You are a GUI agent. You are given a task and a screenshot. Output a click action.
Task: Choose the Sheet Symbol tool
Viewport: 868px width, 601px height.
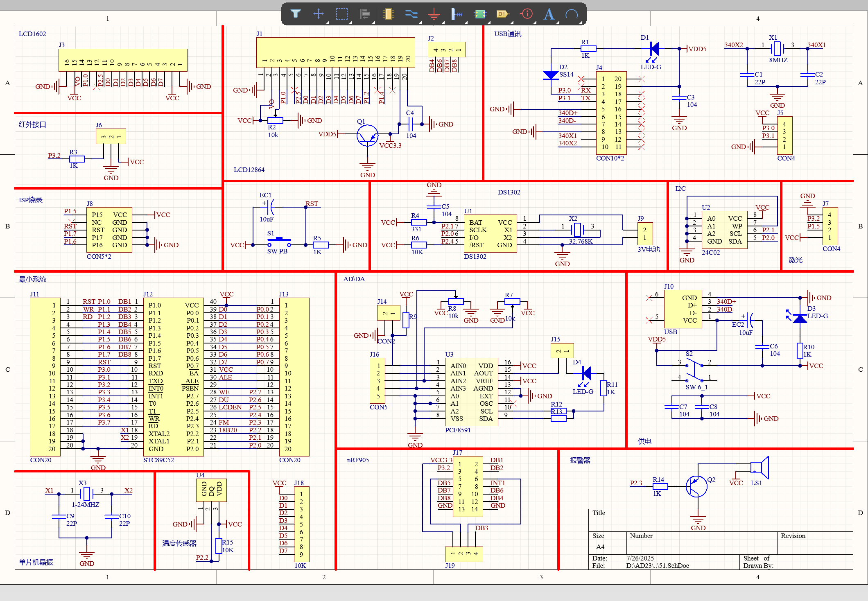(x=479, y=14)
